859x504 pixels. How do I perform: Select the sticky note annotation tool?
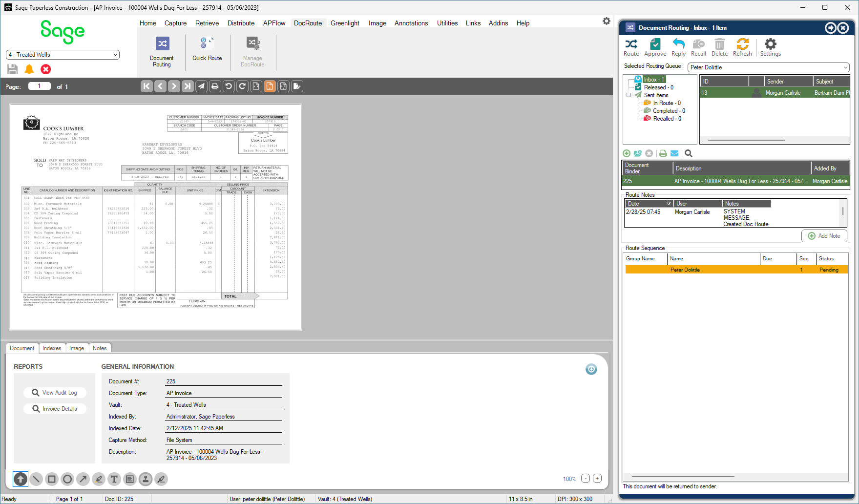130,479
